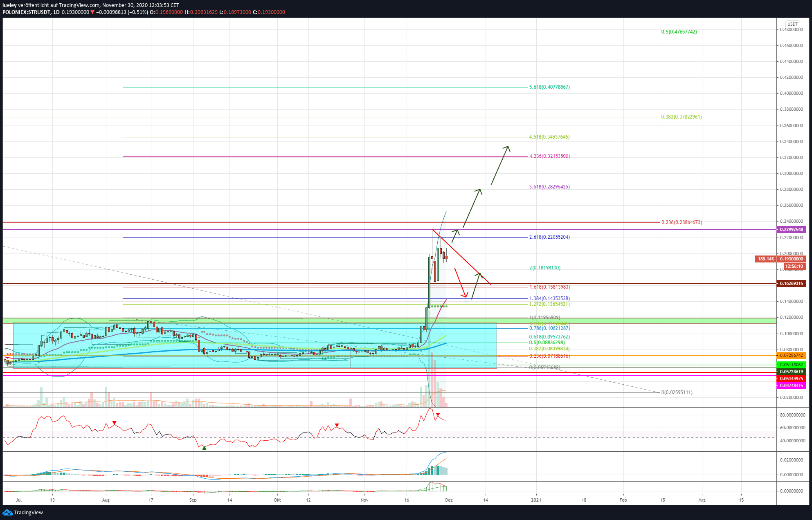Select the 4.236(0.32153500) extension label
This screenshot has height=520, width=812.
(549, 156)
